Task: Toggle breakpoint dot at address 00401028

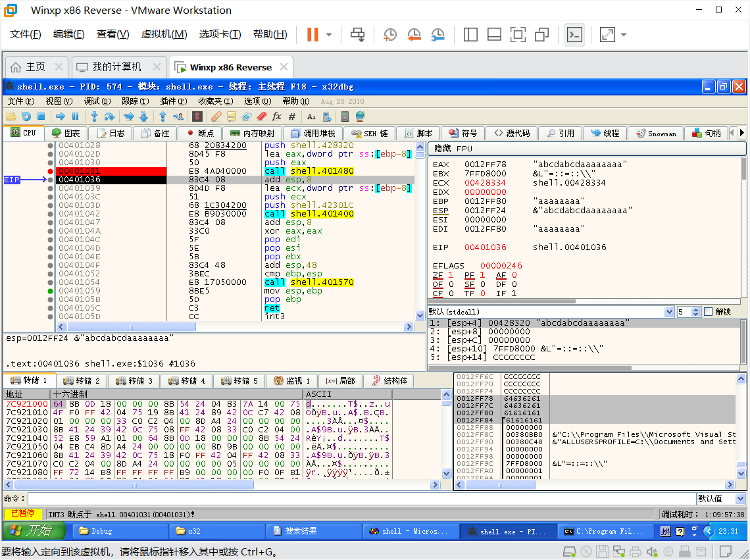Action: [x=50, y=145]
